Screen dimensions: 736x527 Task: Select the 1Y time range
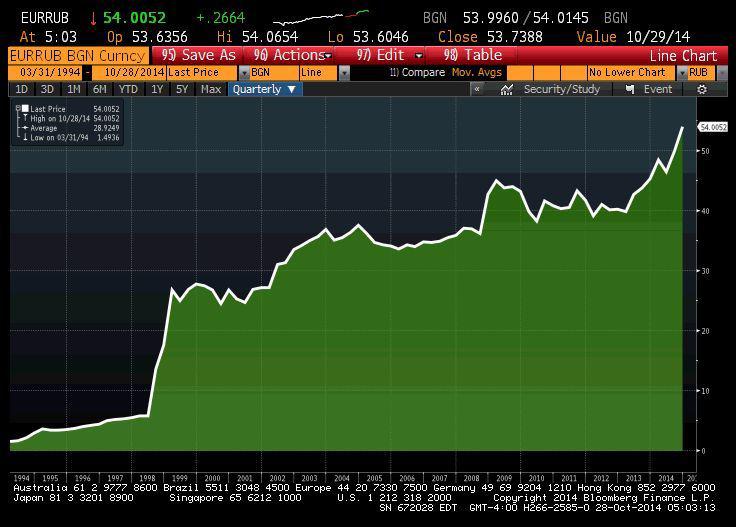pos(157,89)
